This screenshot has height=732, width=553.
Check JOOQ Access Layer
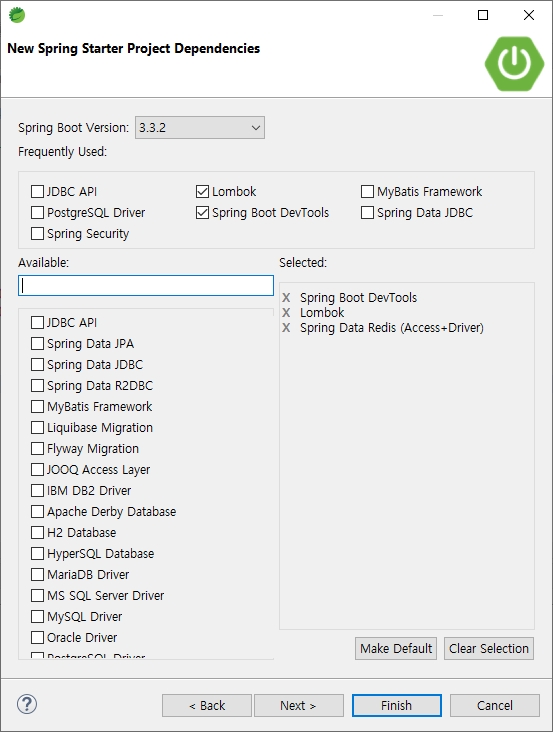(x=37, y=470)
